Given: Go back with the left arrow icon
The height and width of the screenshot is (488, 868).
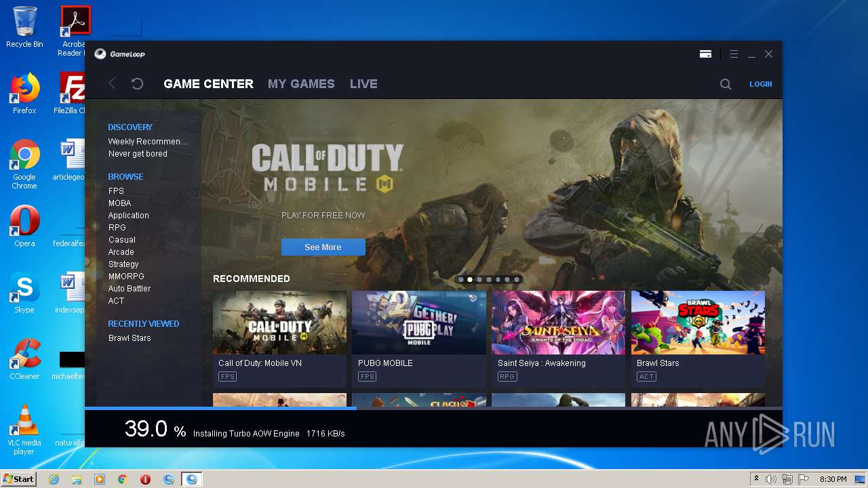Looking at the screenshot, I should tap(112, 83).
